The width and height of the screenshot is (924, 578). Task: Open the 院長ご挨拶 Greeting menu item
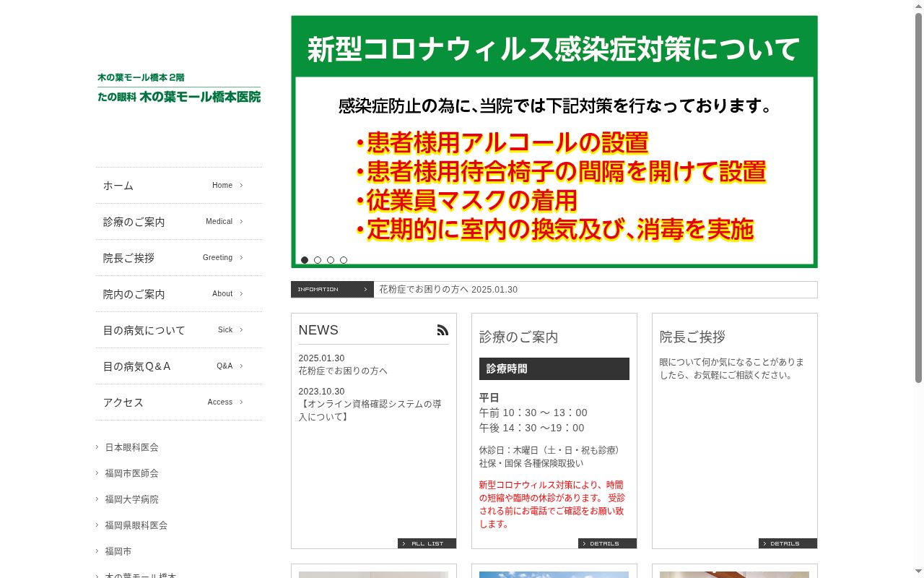(179, 258)
